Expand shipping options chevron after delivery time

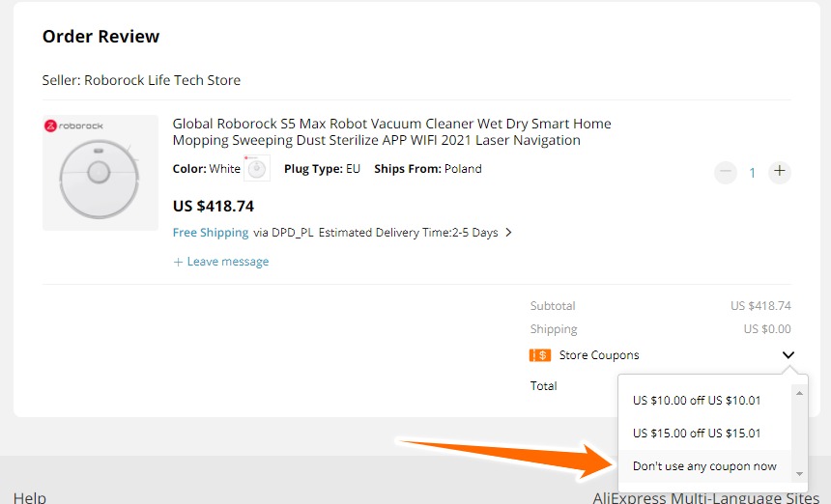click(509, 233)
